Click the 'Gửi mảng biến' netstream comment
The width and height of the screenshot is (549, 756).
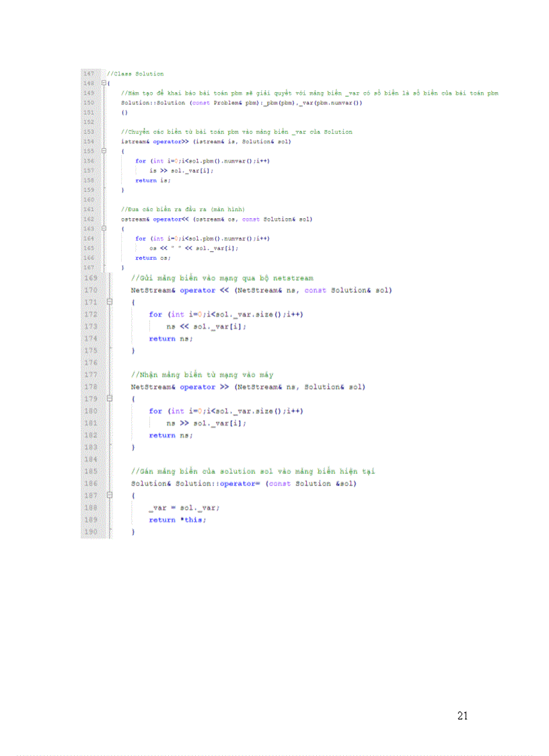point(221,278)
